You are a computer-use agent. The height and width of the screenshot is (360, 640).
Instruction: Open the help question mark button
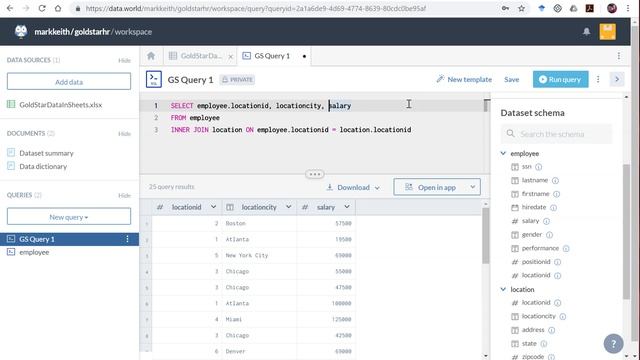coord(613,344)
